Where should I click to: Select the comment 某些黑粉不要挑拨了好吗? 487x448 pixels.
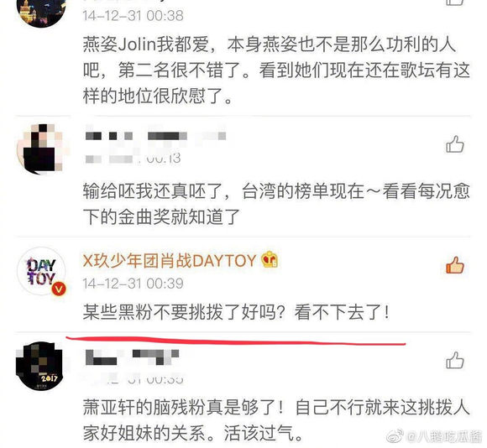tap(236, 312)
